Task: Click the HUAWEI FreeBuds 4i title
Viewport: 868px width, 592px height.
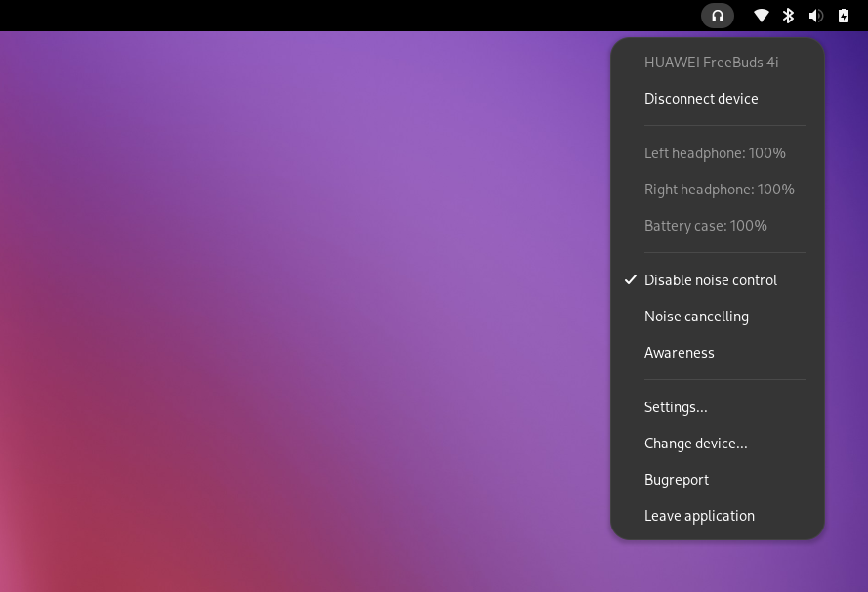Action: tap(712, 63)
